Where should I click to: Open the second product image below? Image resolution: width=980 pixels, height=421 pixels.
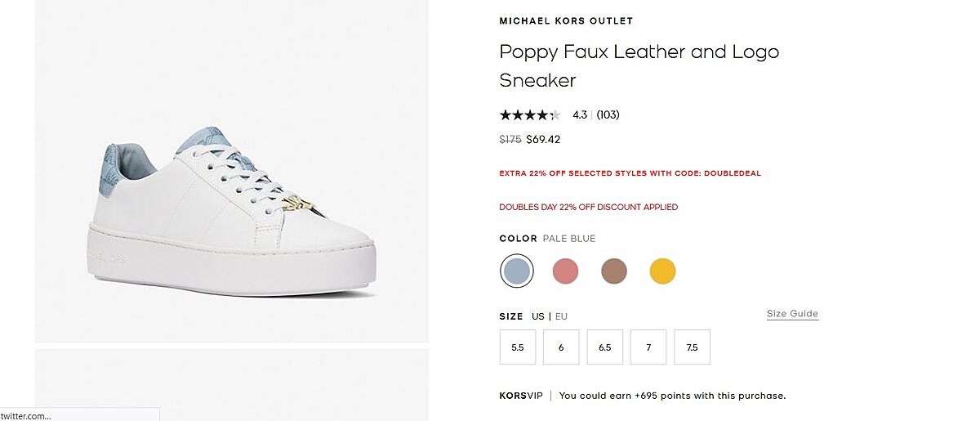pos(232,384)
